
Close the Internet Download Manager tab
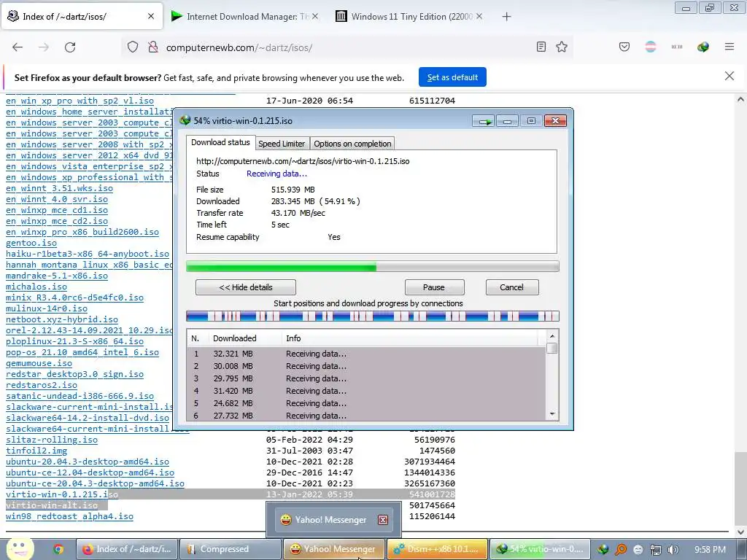point(315,16)
